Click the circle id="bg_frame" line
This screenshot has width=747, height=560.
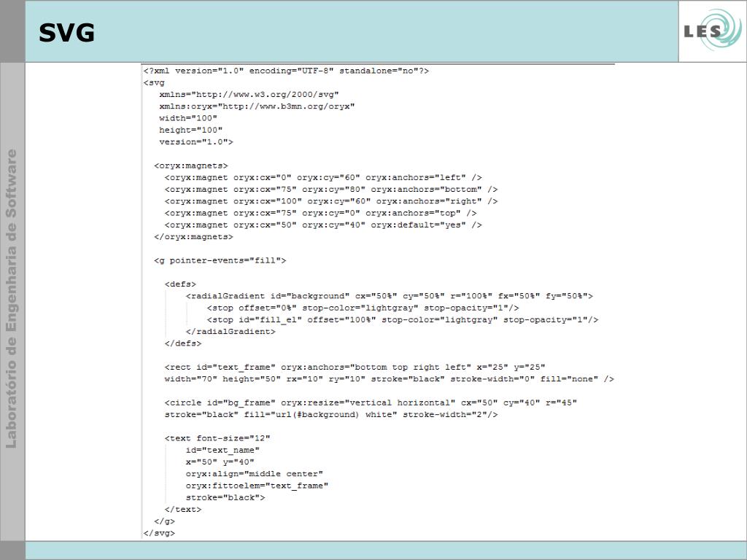tap(371, 402)
